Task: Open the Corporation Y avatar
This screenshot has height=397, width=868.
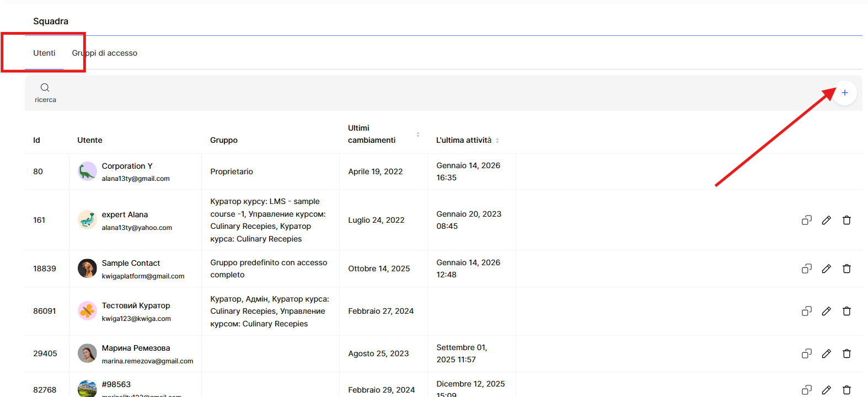Action: (87, 171)
